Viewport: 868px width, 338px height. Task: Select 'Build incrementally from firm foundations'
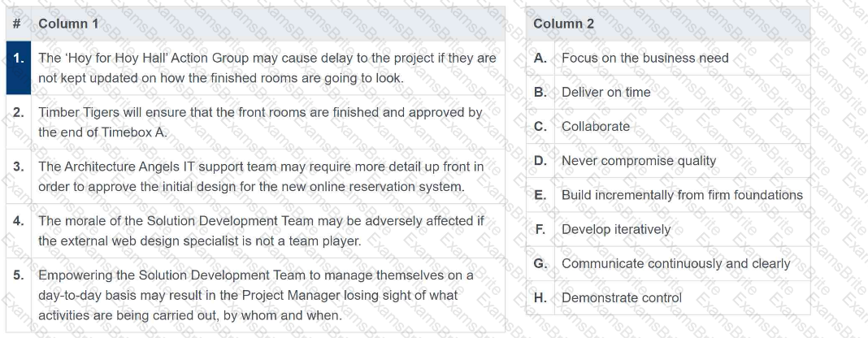coord(682,195)
